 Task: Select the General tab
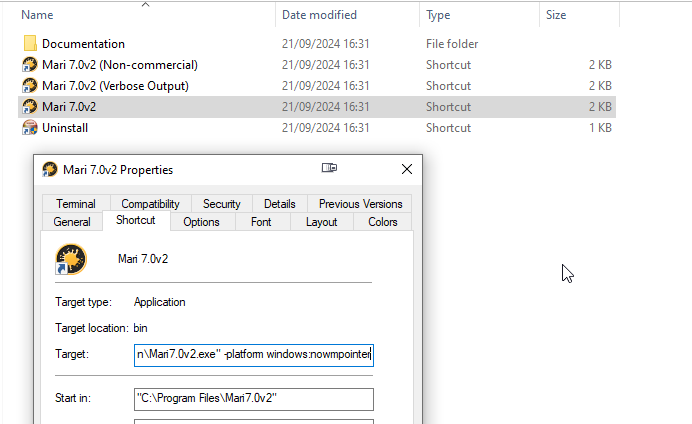(x=72, y=222)
